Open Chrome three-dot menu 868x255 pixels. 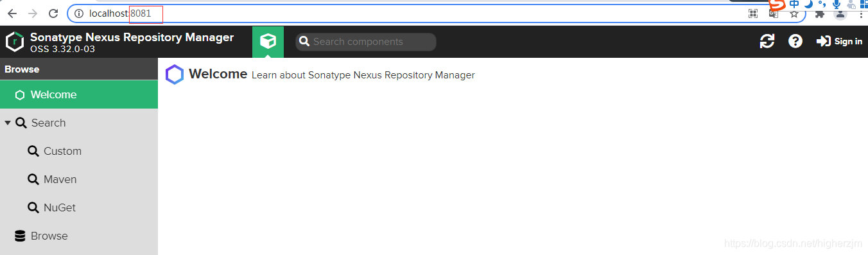(x=860, y=13)
